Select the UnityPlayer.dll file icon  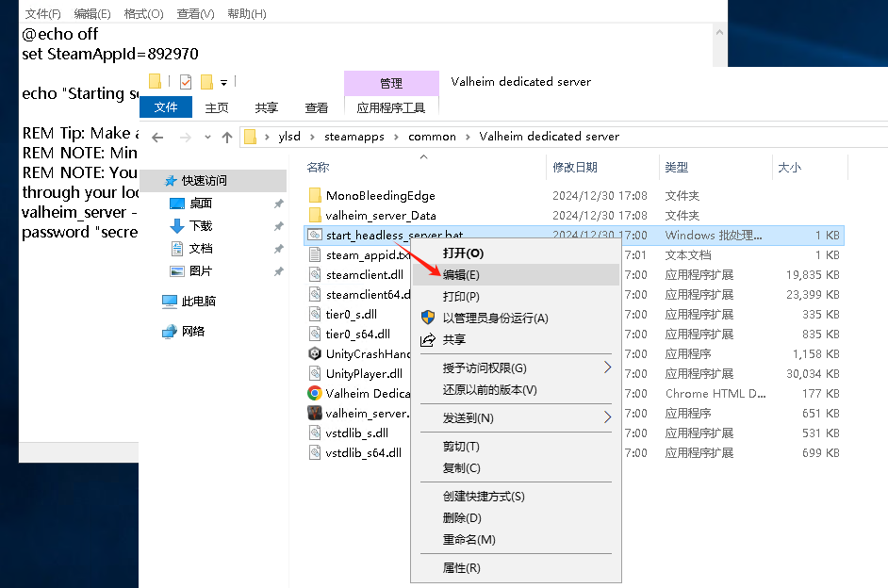(x=315, y=373)
